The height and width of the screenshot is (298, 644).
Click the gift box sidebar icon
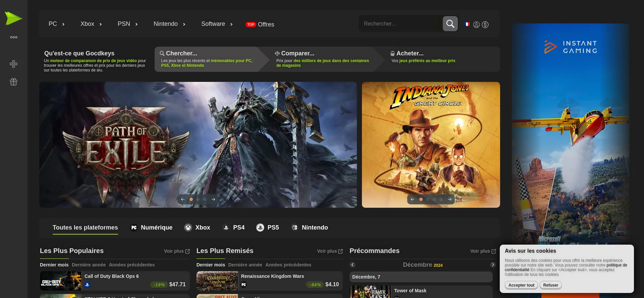[x=13, y=82]
